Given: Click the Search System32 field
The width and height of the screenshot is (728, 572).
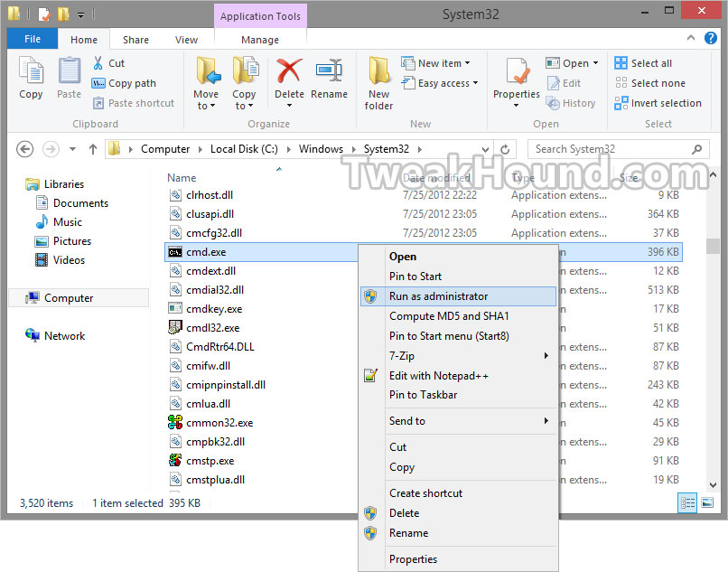Looking at the screenshot, I should coord(618,149).
